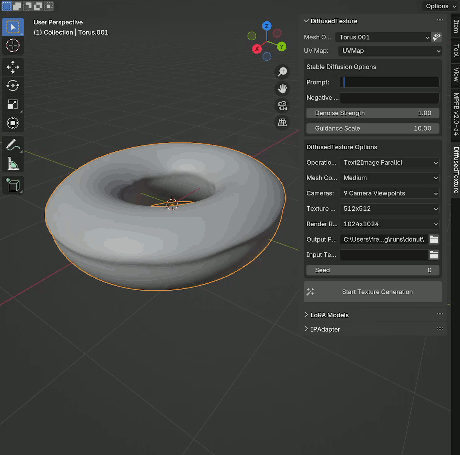Select the Measure tool

coord(13,164)
